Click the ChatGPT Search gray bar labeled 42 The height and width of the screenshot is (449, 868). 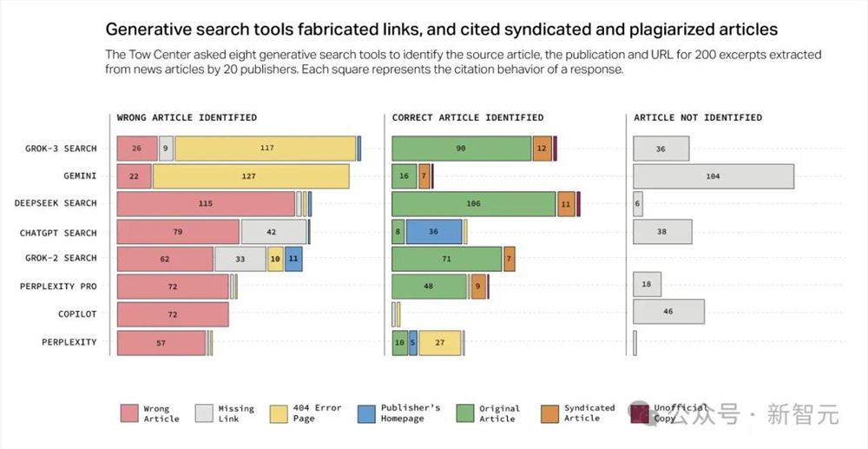(x=273, y=232)
